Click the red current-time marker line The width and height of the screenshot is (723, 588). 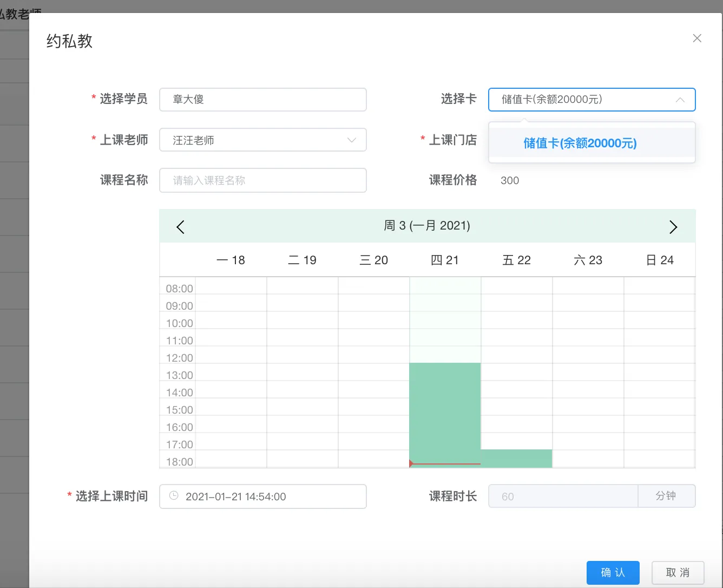(x=445, y=464)
